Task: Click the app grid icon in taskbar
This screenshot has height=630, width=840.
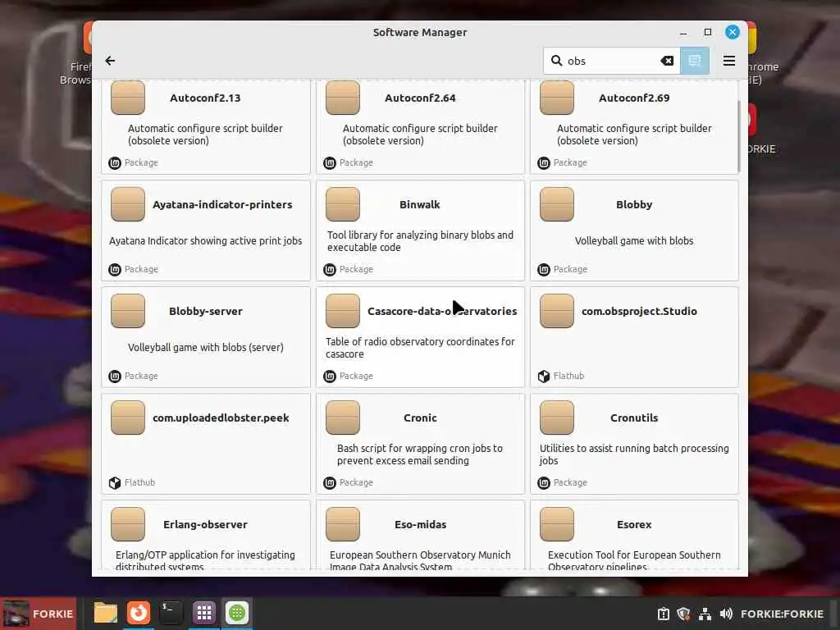Action: point(204,612)
